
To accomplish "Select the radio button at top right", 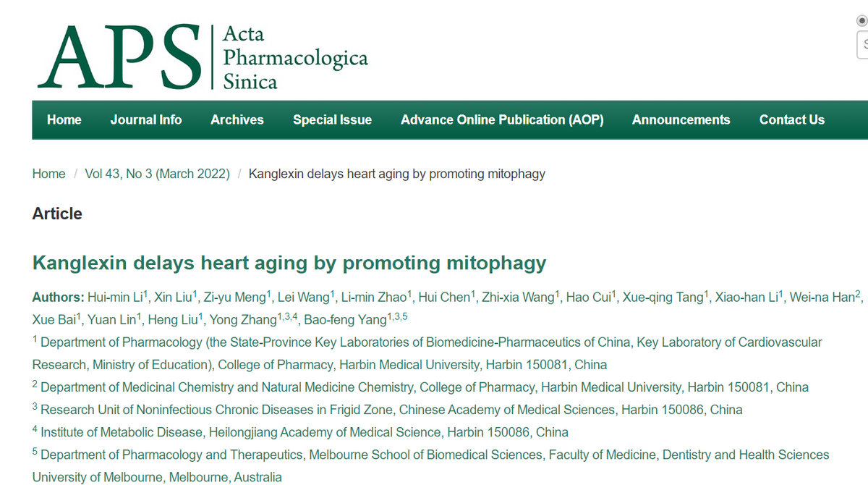I will 863,20.
